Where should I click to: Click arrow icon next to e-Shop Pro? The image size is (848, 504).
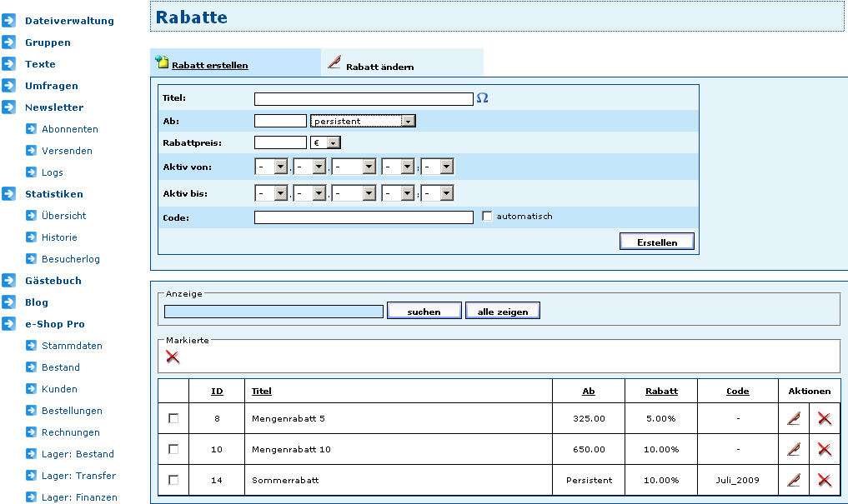click(x=9, y=324)
